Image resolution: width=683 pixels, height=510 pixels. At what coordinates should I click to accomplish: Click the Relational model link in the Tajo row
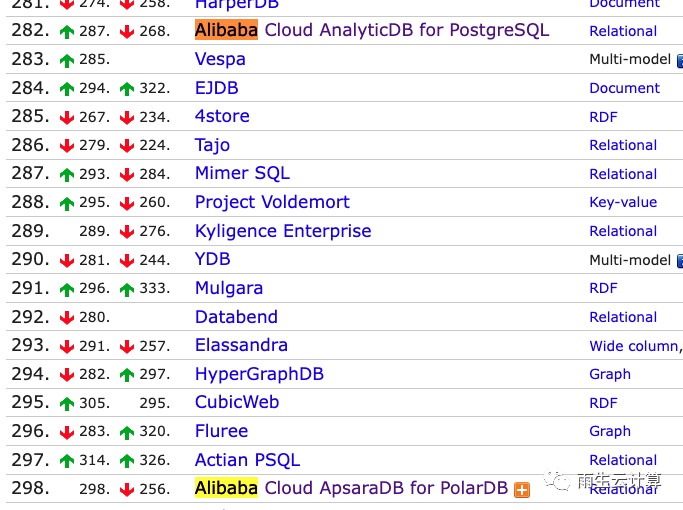tap(623, 145)
